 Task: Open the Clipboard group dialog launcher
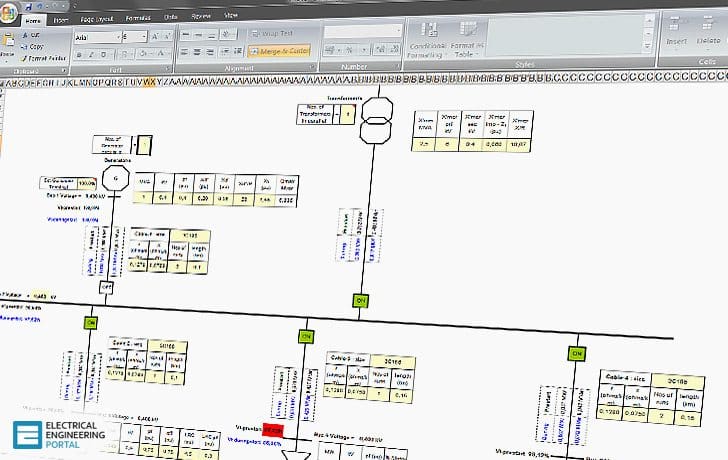tap(64, 71)
